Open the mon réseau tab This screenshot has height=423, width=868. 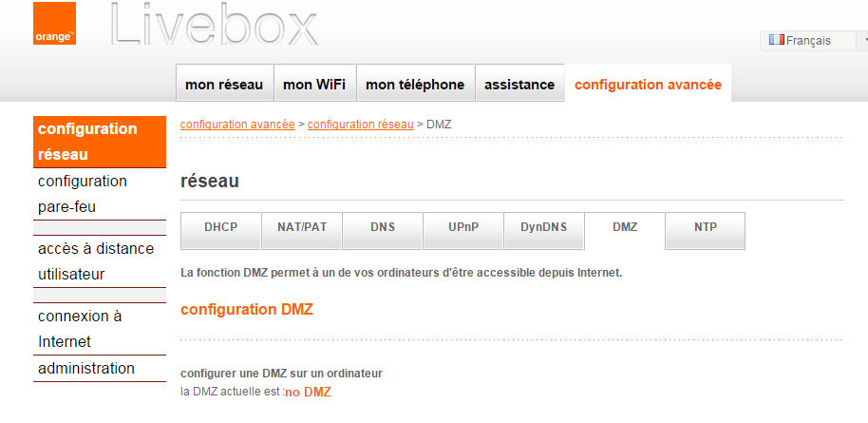(x=224, y=85)
